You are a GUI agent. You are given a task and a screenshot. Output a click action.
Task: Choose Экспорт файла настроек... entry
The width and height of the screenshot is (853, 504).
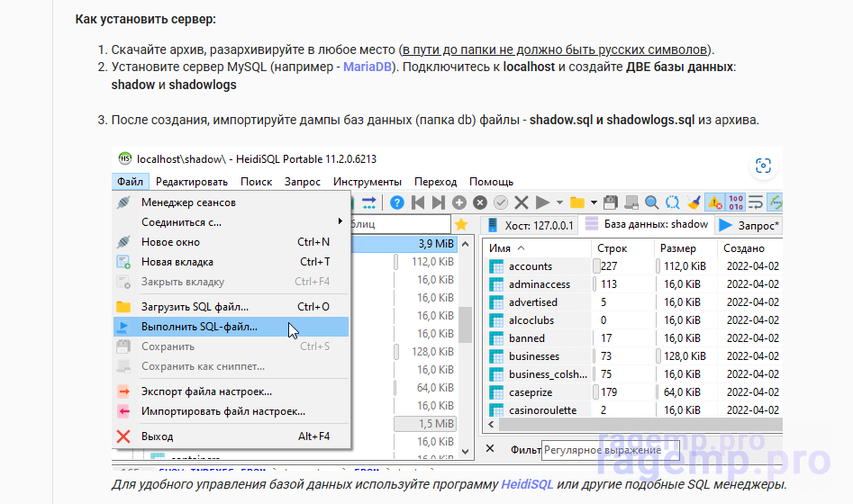[x=231, y=391]
